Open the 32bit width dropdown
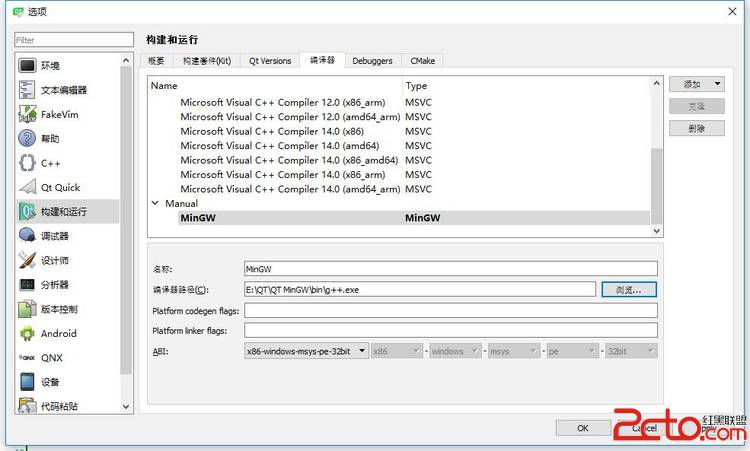Screen dimensions: 750x451 (631, 351)
